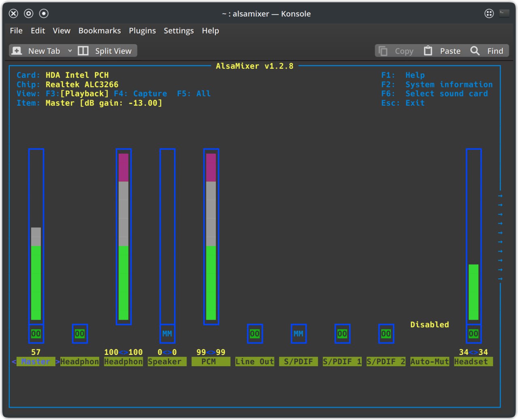Screen dimensions: 518x420
Task: Click the New Tab button
Action: [x=36, y=51]
